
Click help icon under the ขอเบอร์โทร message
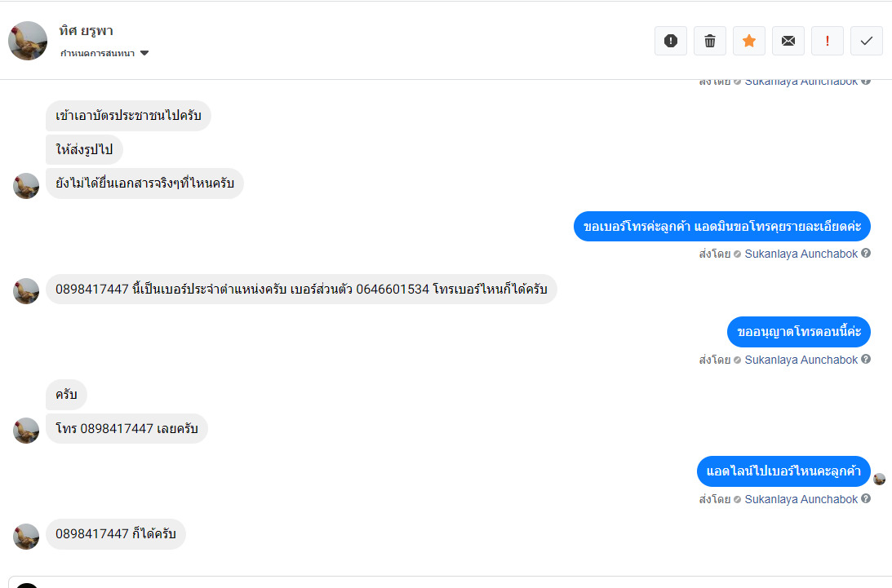tap(866, 253)
